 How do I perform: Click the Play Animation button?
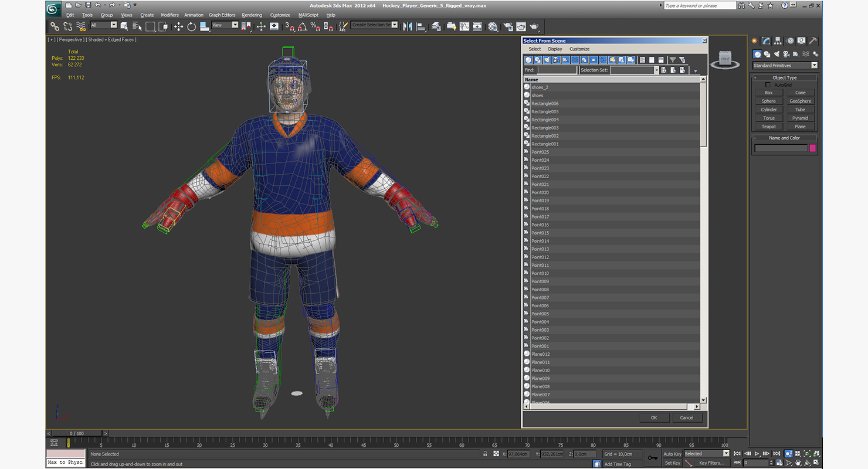(x=757, y=454)
